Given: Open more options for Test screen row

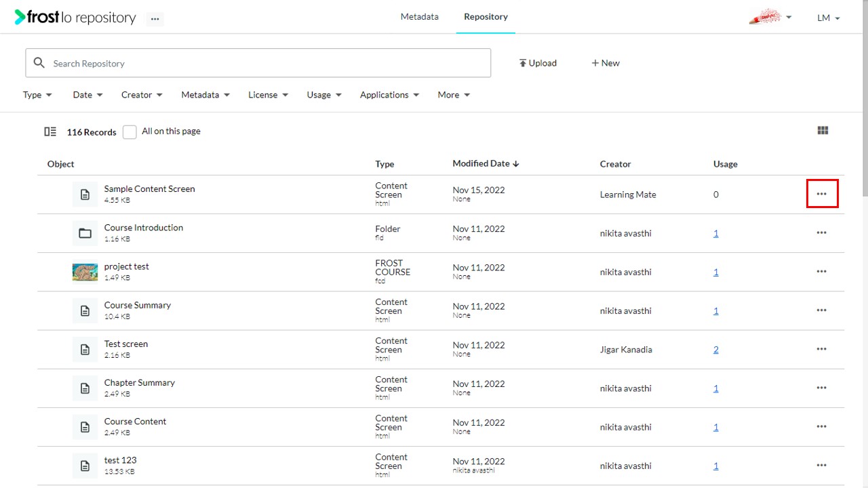Looking at the screenshot, I should (x=822, y=349).
